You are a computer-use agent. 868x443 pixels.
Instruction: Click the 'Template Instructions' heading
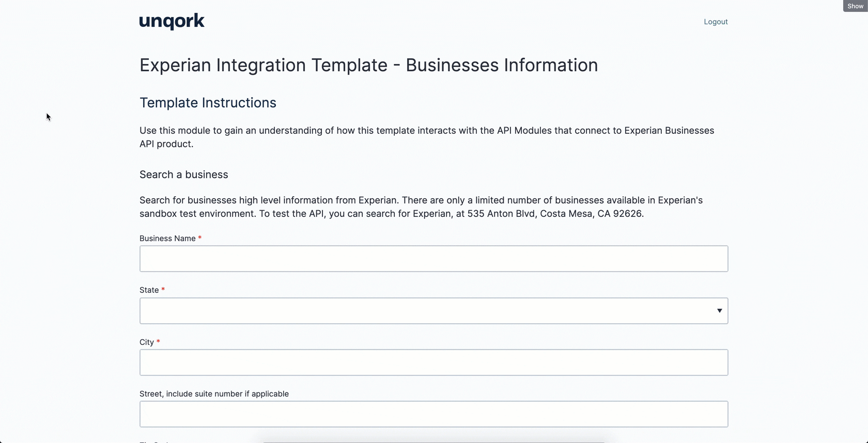tap(208, 102)
